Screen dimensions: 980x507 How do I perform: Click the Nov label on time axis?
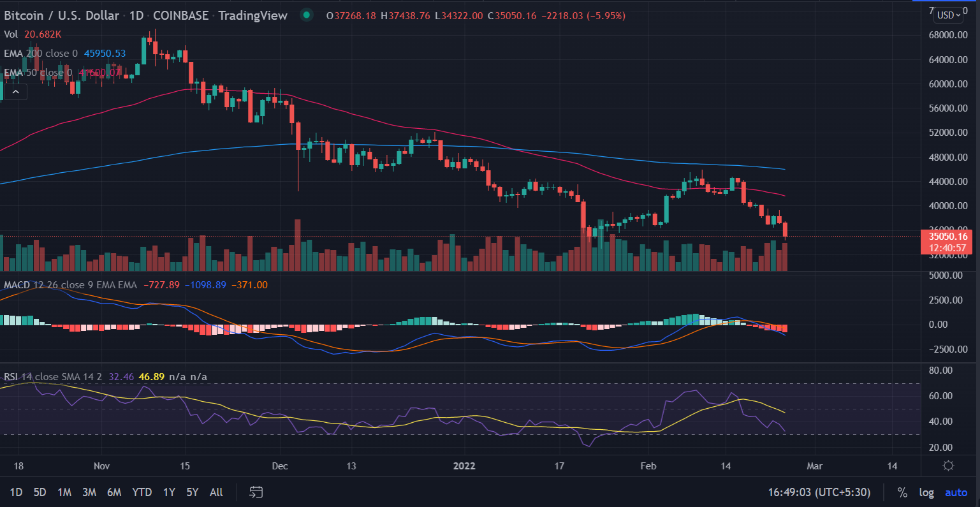(x=101, y=466)
